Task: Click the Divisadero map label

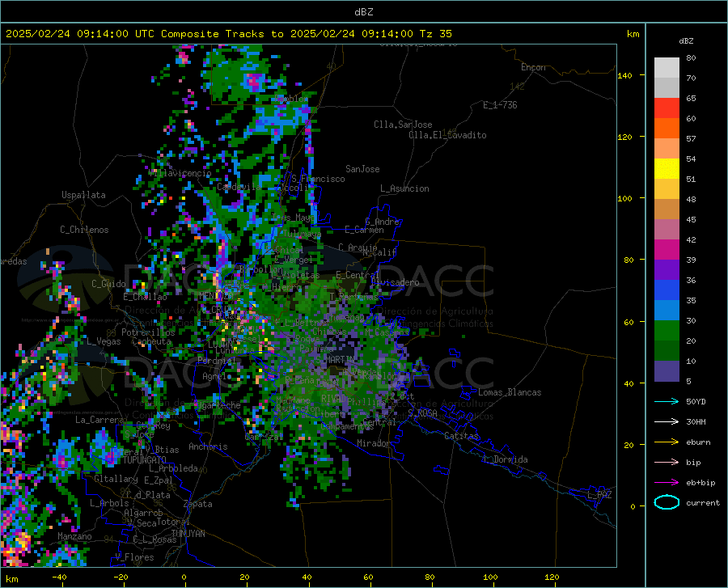Action: coord(395,282)
